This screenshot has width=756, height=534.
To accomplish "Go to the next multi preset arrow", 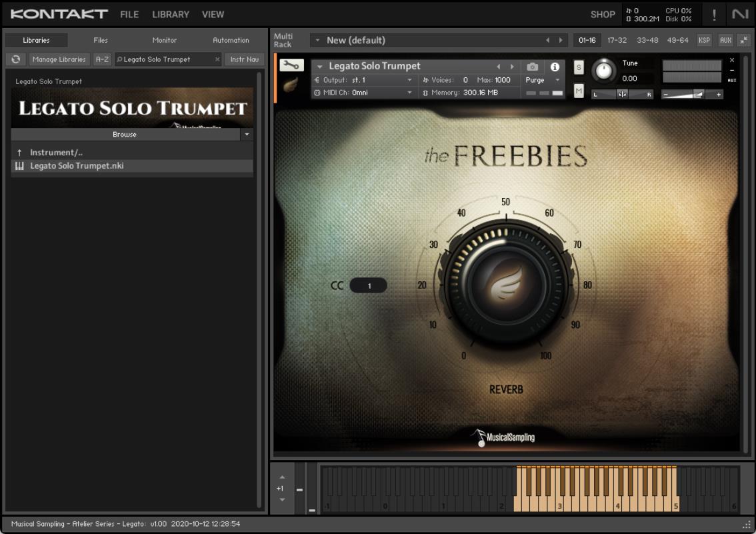I will pos(561,41).
